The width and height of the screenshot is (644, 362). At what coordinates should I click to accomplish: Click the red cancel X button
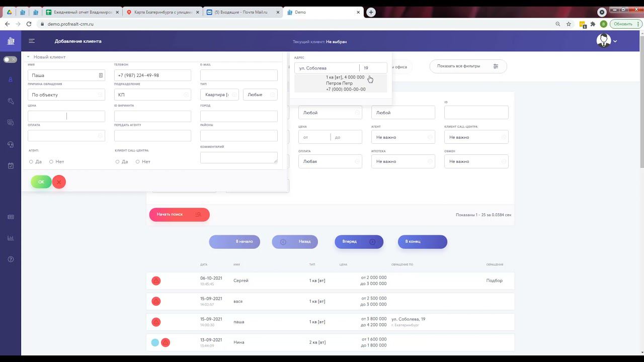(x=59, y=182)
